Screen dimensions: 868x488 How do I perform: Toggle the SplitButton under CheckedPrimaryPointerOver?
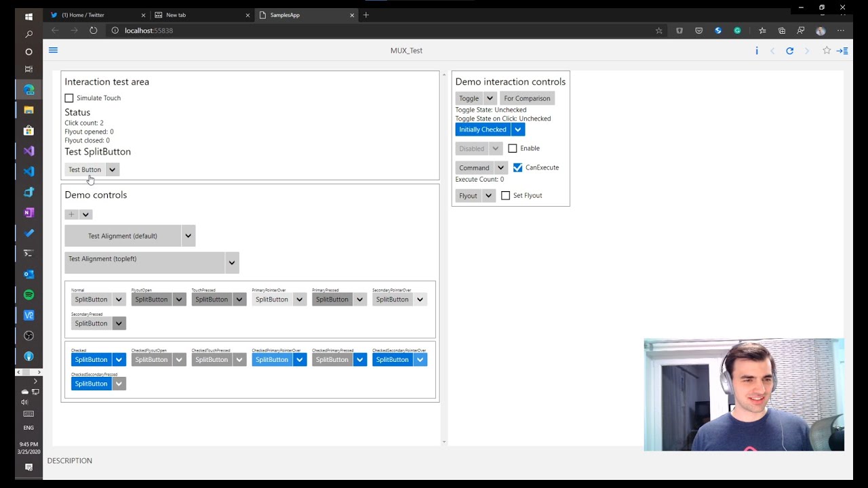click(x=271, y=360)
